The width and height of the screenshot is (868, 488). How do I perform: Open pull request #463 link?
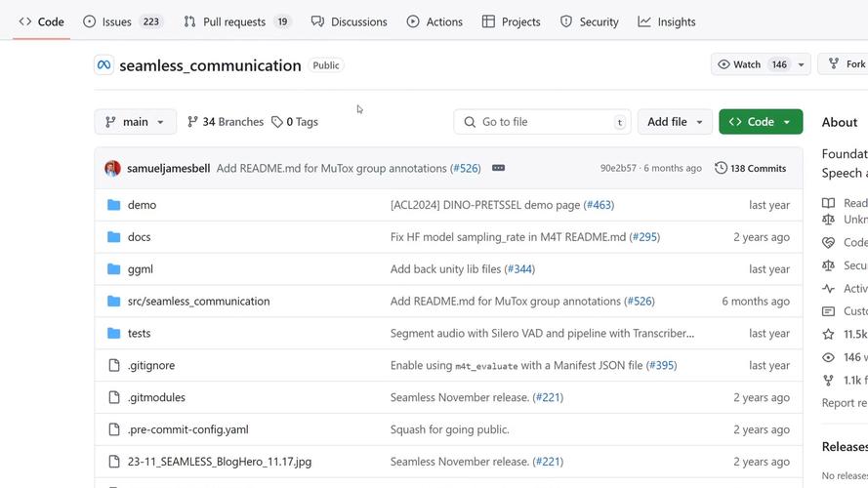point(599,205)
